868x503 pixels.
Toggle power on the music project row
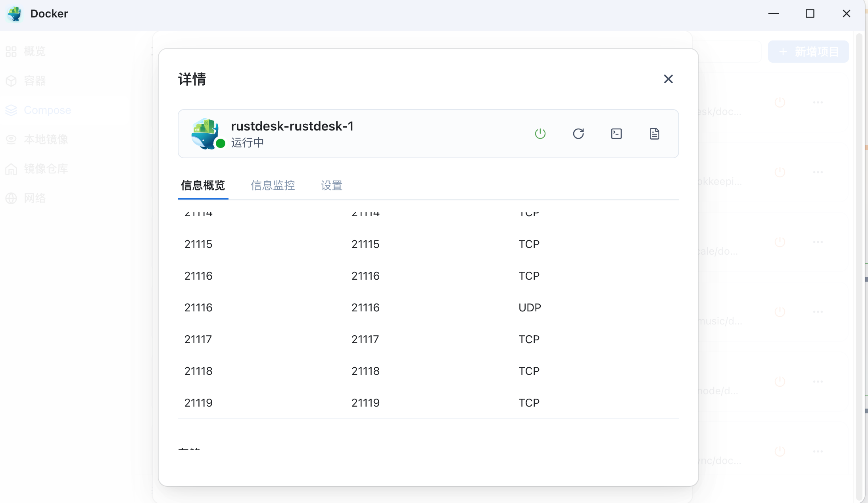tap(780, 311)
